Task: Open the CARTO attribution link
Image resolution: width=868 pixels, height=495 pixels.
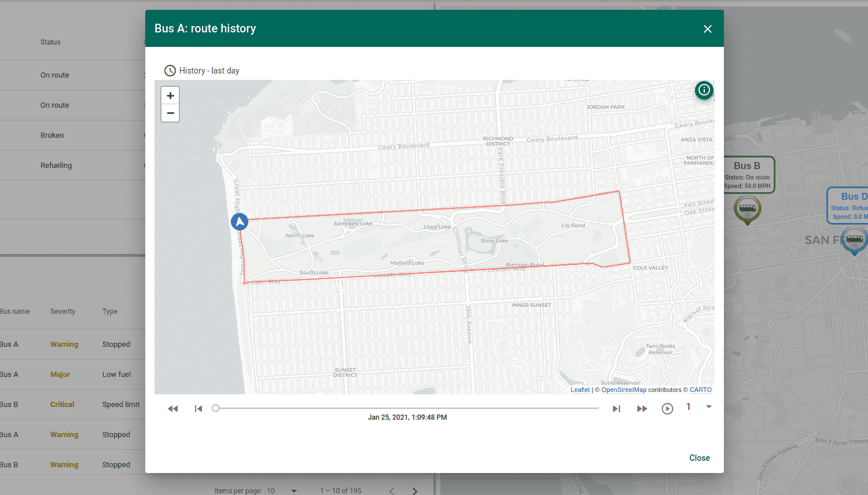Action: tap(701, 390)
